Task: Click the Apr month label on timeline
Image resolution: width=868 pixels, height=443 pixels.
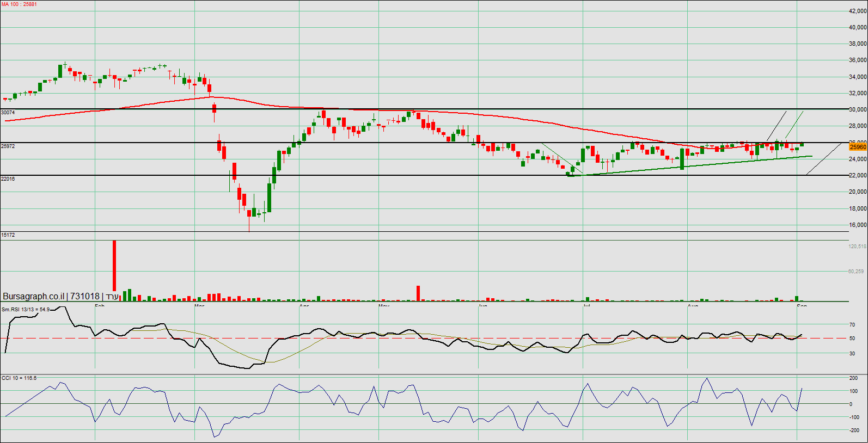Action: 304,306
